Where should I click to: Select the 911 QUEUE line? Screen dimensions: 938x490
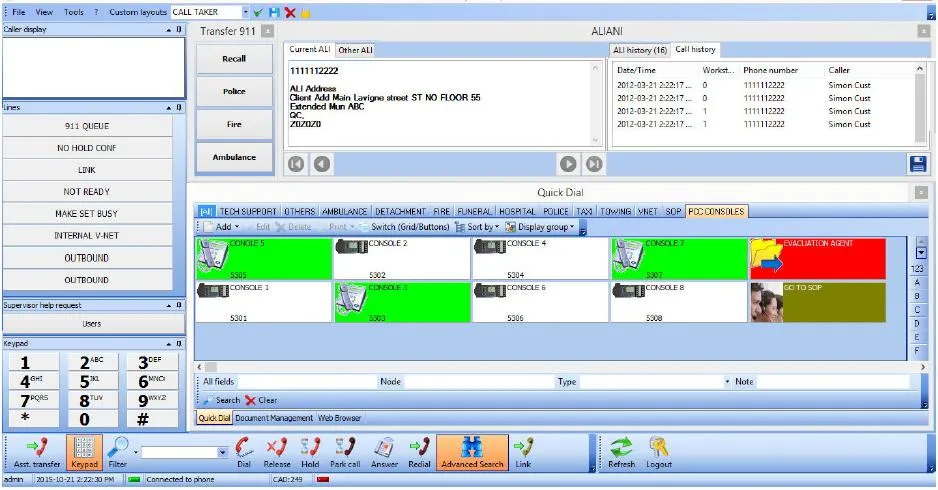(x=87, y=126)
